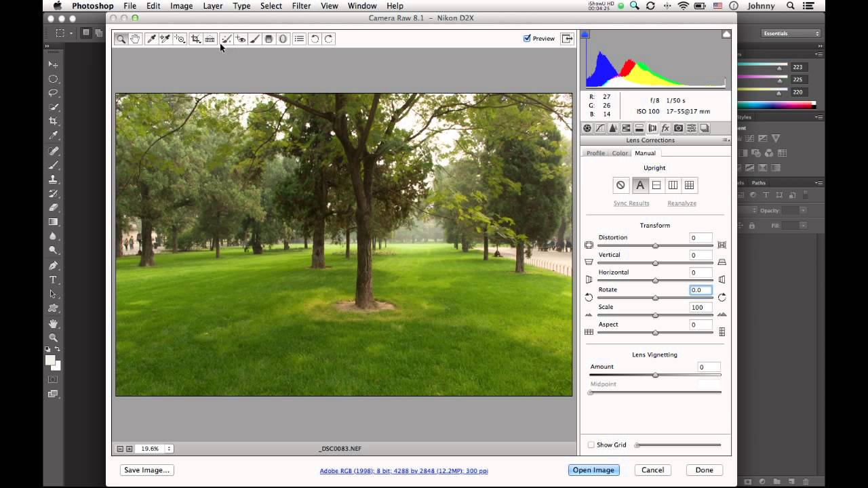Image resolution: width=868 pixels, height=488 pixels.
Task: Enable the Show Grid checkbox
Action: pos(591,445)
